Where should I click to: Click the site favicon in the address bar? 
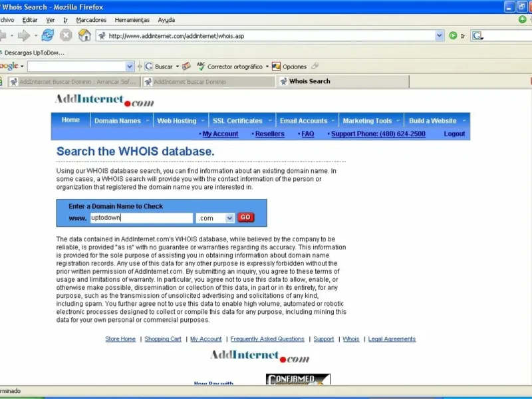click(x=102, y=36)
